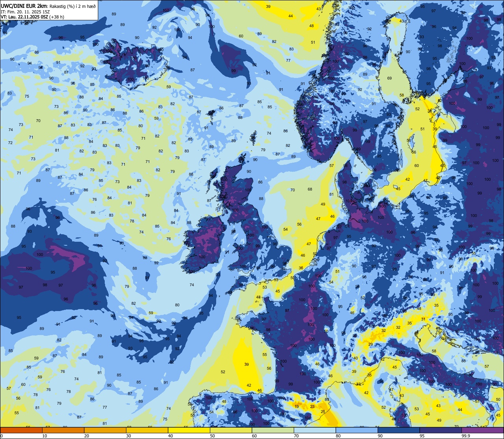Viewport: 504px width, 439px height.
Task: Click the 30–40% golden legend swatch
Action: click(x=147, y=430)
